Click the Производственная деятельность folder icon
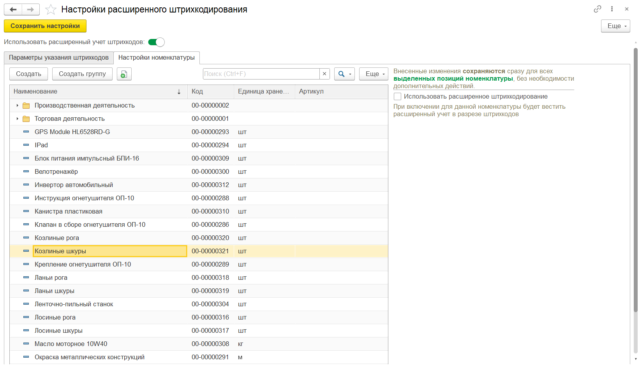 point(26,106)
